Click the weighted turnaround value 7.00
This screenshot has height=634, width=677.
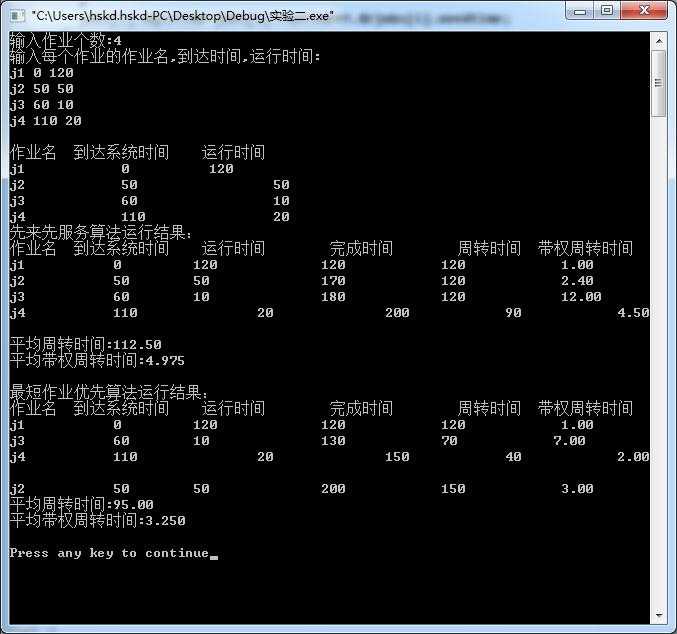(x=569, y=441)
